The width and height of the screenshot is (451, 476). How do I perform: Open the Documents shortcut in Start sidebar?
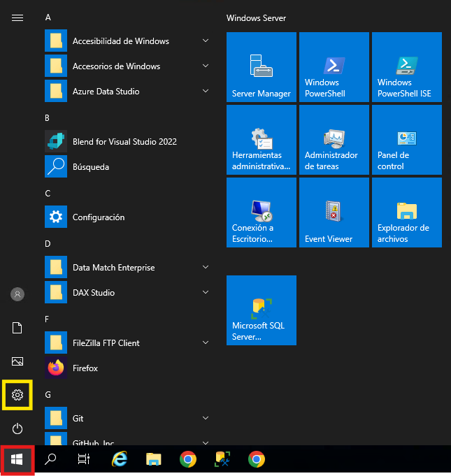coord(17,328)
